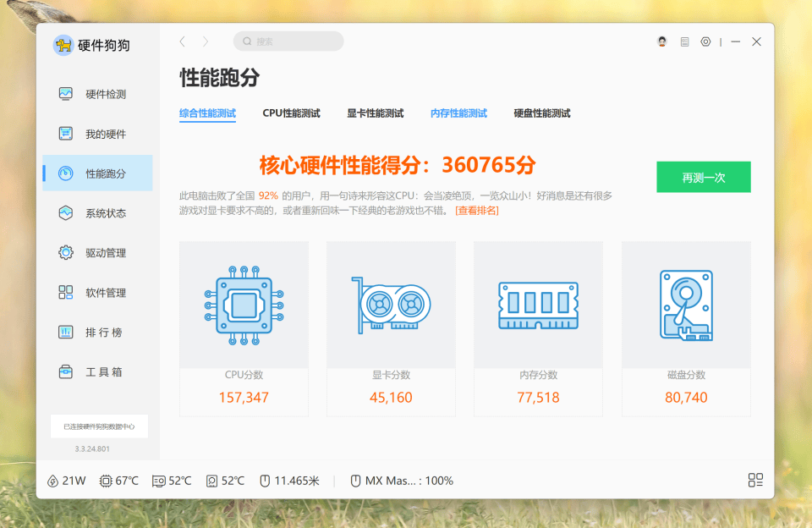Open 驱动管理 driver management
The image size is (812, 528).
(96, 252)
